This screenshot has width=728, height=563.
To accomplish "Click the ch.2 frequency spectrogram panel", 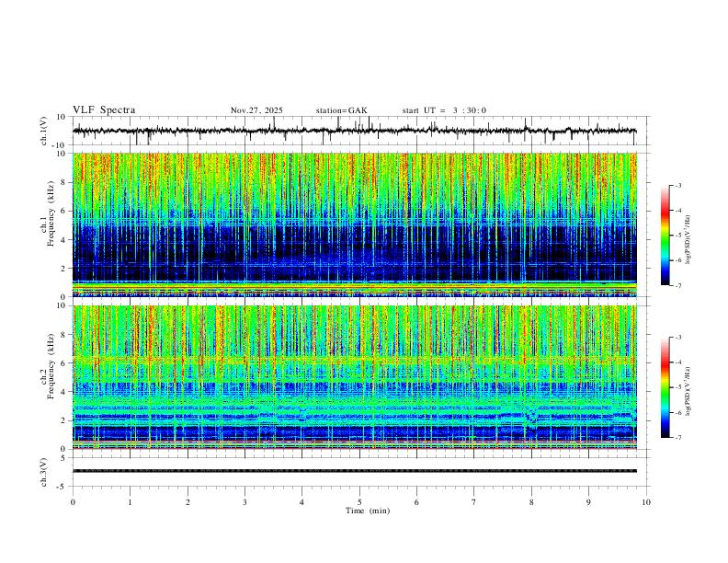I will tap(354, 377).
